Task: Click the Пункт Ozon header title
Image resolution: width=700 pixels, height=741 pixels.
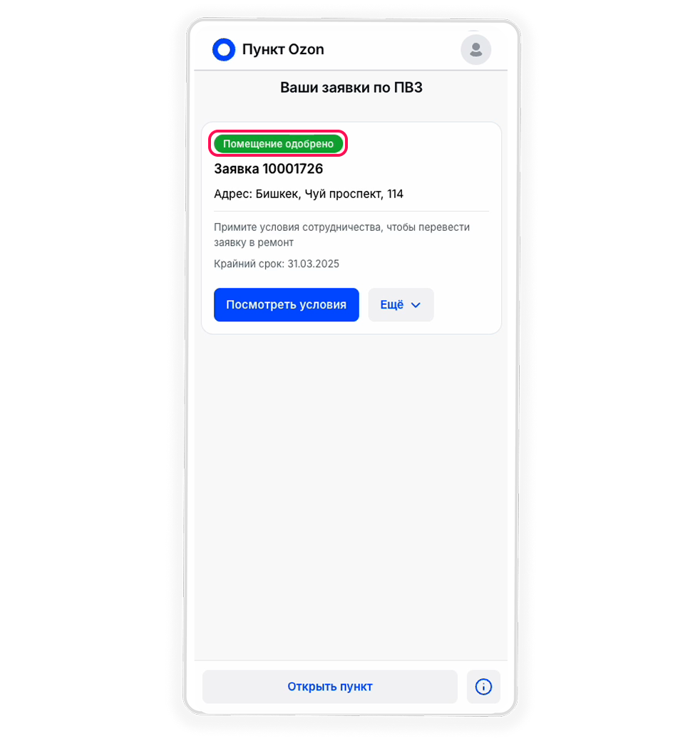Action: click(283, 49)
